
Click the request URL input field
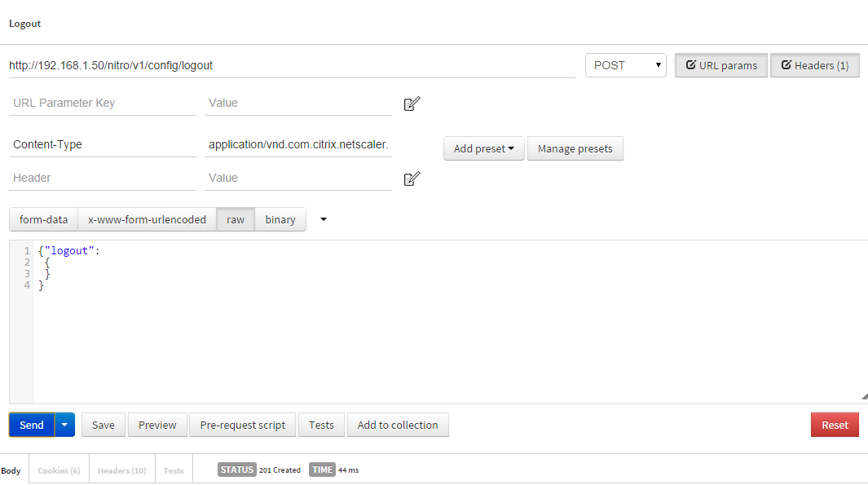click(291, 65)
